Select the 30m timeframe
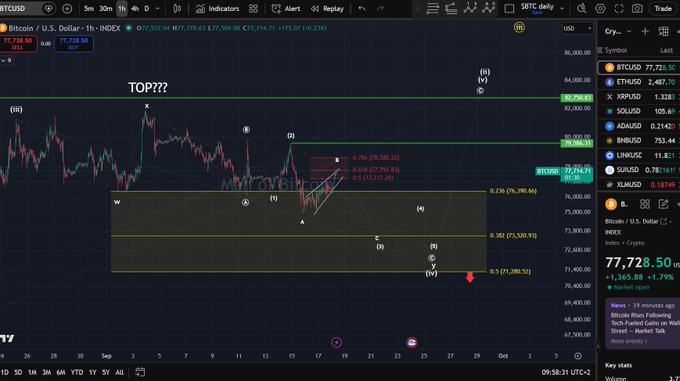 [105, 8]
